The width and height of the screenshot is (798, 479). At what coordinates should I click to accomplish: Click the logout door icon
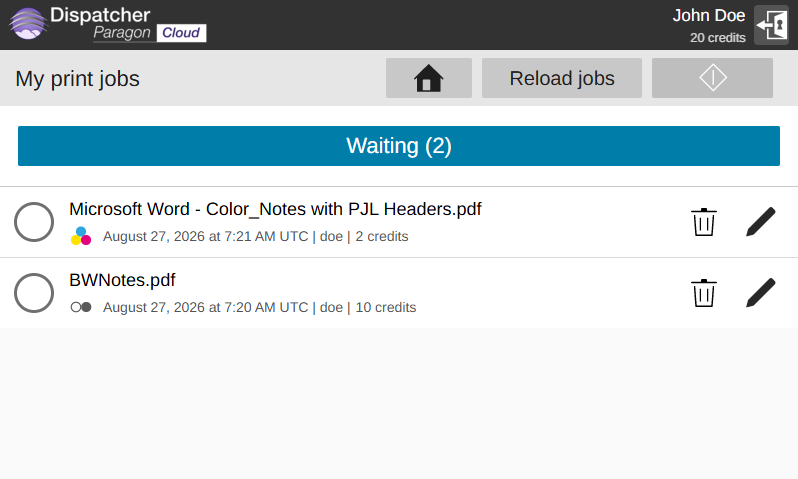coord(772,25)
